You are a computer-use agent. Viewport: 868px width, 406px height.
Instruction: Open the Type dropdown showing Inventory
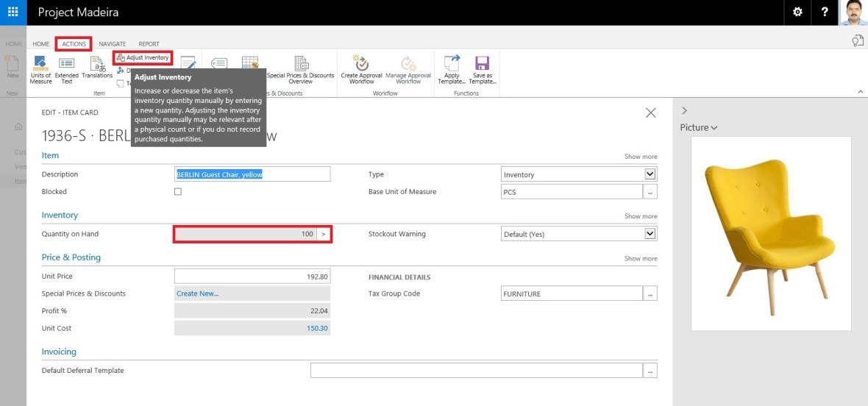(x=650, y=174)
